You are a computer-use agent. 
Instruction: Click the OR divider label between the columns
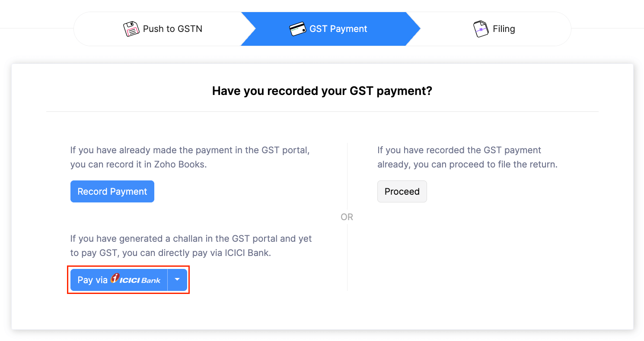coord(347,217)
